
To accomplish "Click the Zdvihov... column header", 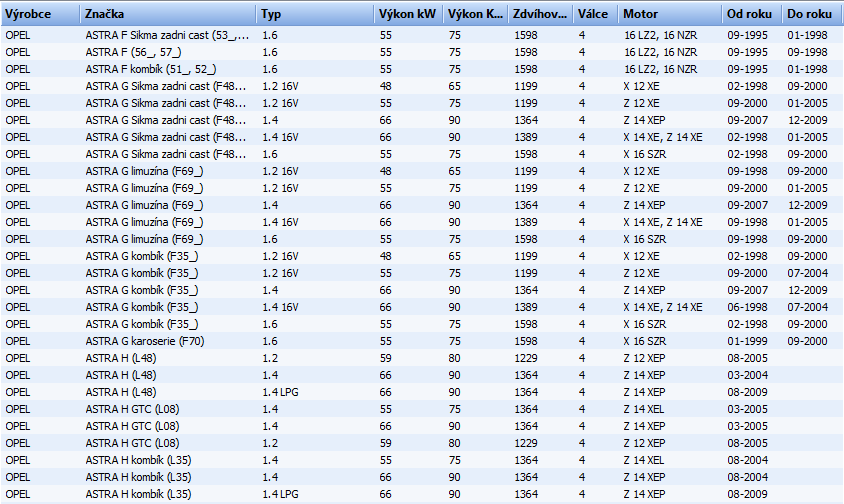I will click(540, 14).
